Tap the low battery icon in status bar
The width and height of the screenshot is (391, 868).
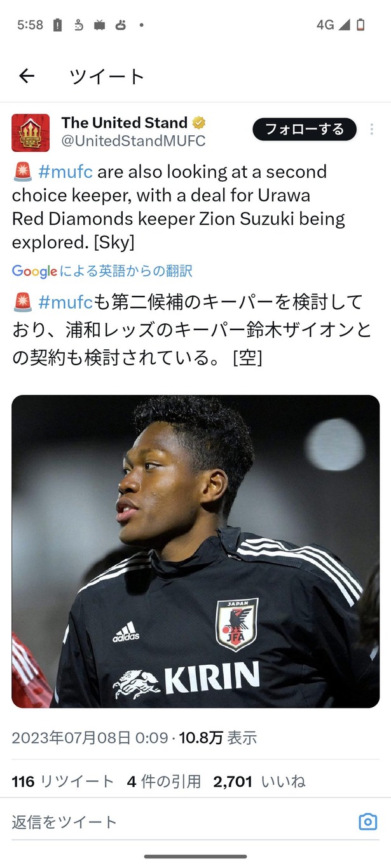pos(360,25)
